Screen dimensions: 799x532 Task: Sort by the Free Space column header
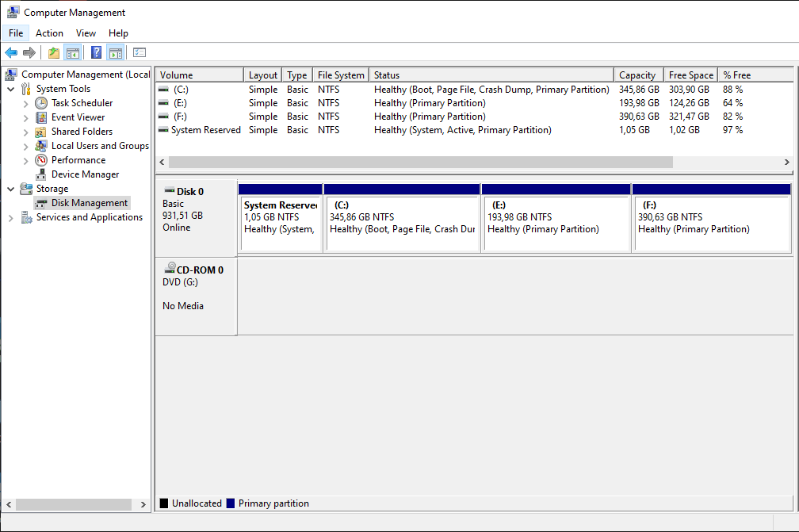coord(690,75)
